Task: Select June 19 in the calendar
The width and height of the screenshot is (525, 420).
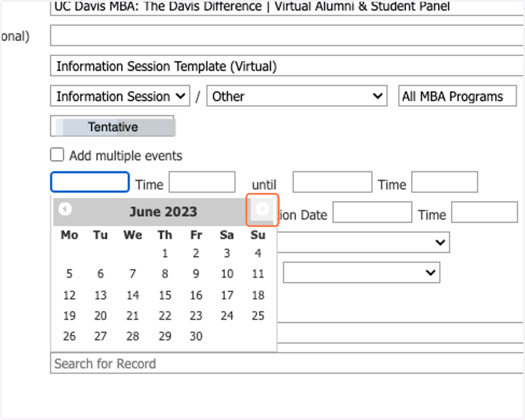Action: (69, 315)
